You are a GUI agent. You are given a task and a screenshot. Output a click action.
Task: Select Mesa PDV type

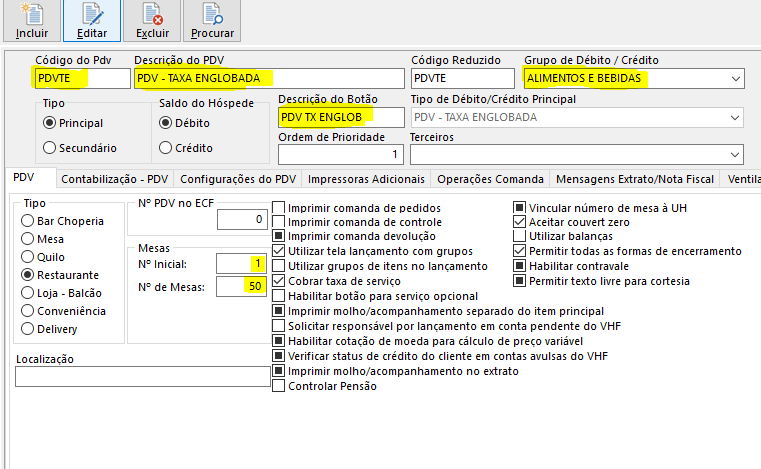click(28, 239)
